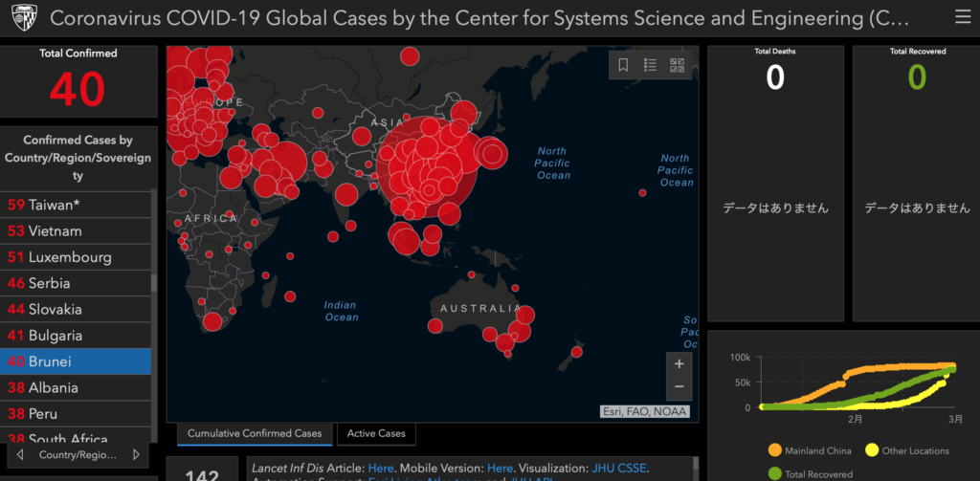Select Vietnam in the country list
Screen dimensions: 980x481
76,231
